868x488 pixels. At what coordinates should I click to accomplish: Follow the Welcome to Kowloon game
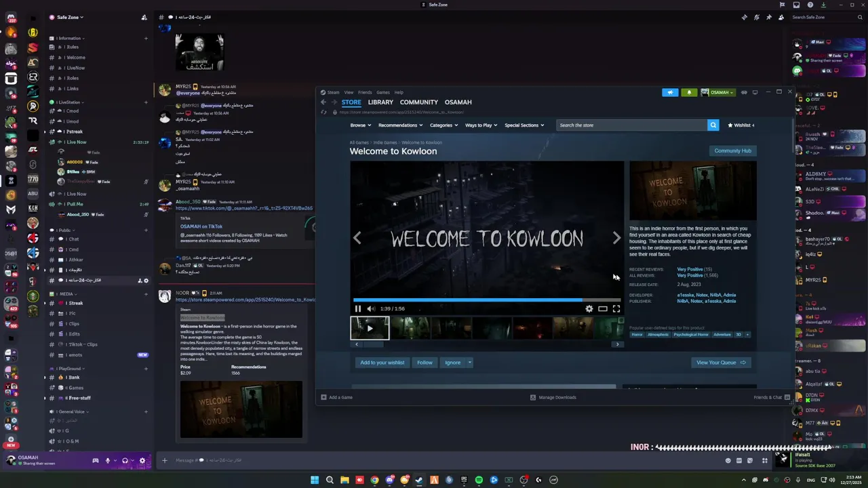[425, 363]
